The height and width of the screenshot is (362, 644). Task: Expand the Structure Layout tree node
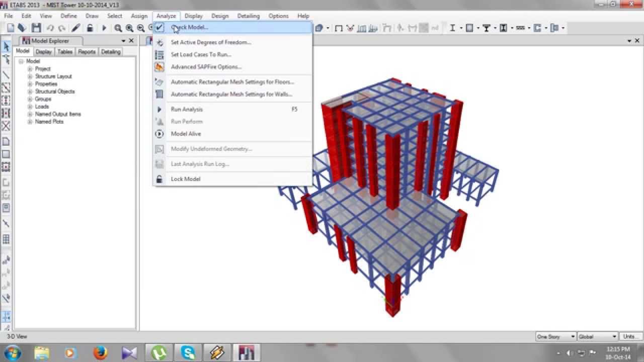[30, 76]
